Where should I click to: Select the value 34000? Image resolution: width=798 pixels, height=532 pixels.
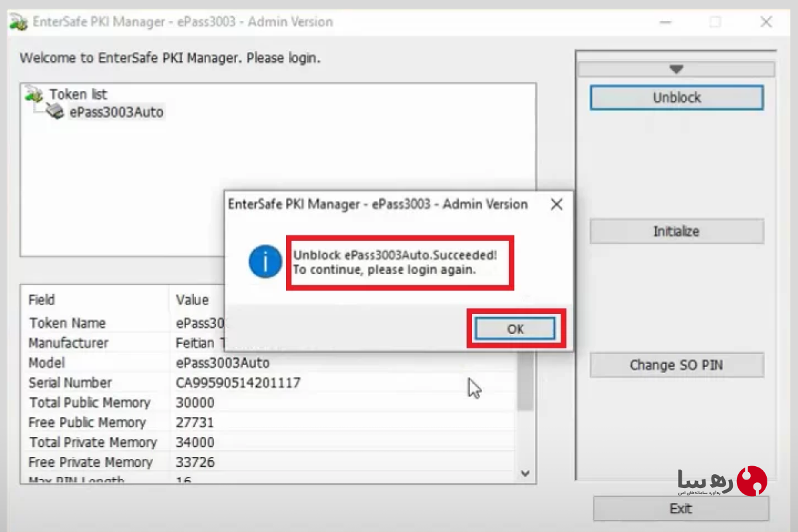tap(195, 443)
